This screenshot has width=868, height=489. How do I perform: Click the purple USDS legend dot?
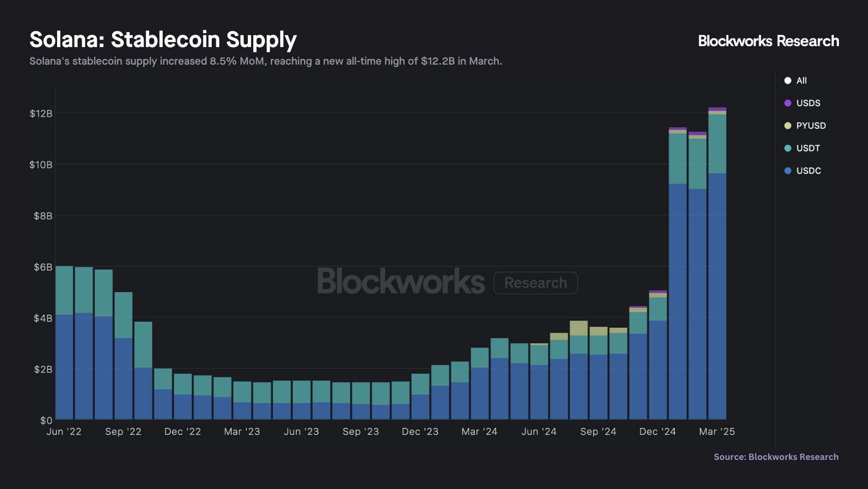click(x=787, y=103)
